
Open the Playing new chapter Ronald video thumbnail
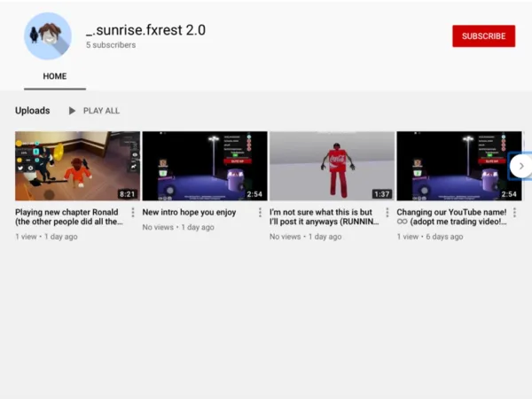[77, 166]
